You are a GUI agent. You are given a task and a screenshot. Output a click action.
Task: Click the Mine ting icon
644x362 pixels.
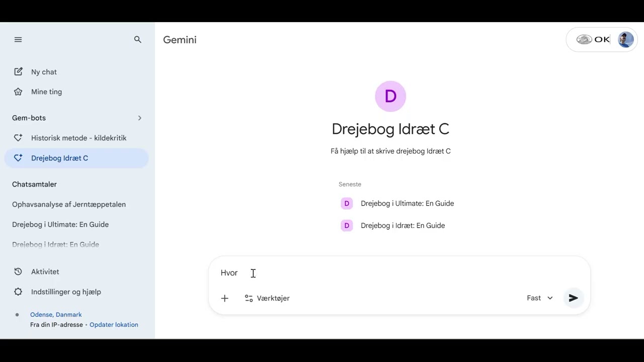[x=18, y=92]
